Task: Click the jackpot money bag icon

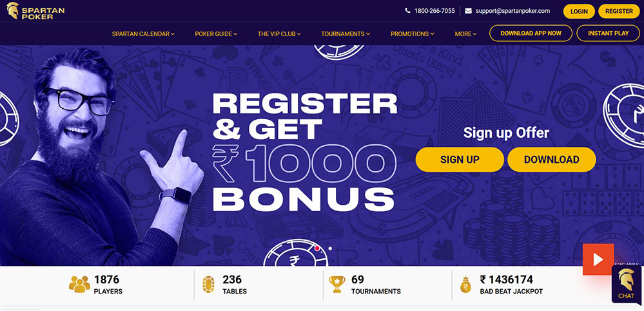Action: [466, 285]
